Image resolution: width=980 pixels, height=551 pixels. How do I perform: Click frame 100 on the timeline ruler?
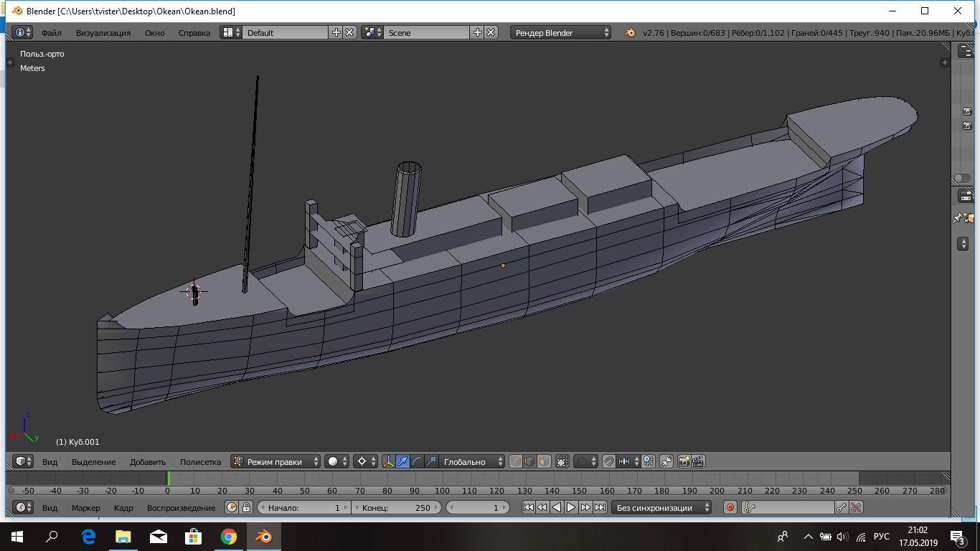[442, 491]
